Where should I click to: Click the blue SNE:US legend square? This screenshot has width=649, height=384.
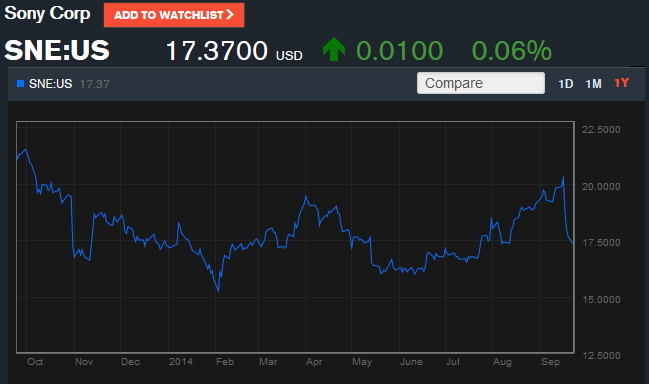click(x=20, y=84)
